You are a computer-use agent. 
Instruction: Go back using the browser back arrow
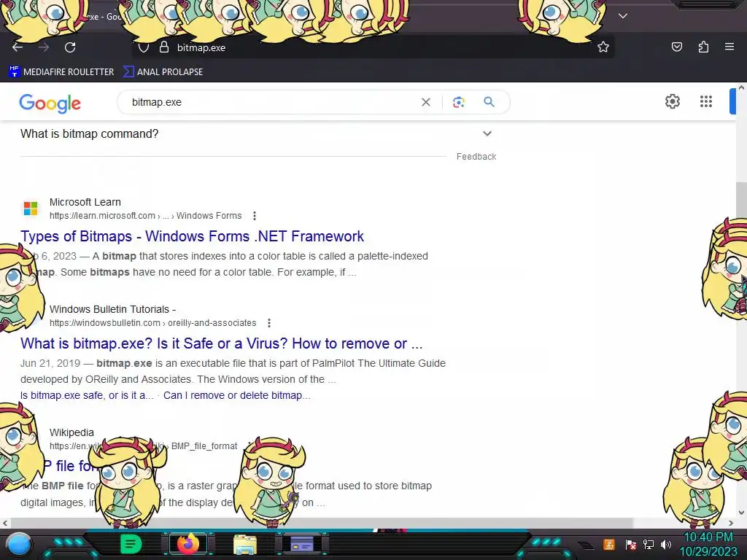(18, 47)
